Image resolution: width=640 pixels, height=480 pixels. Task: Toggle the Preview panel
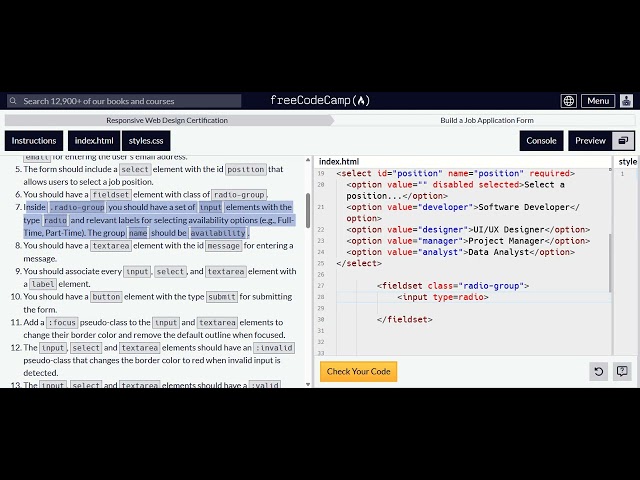click(590, 141)
